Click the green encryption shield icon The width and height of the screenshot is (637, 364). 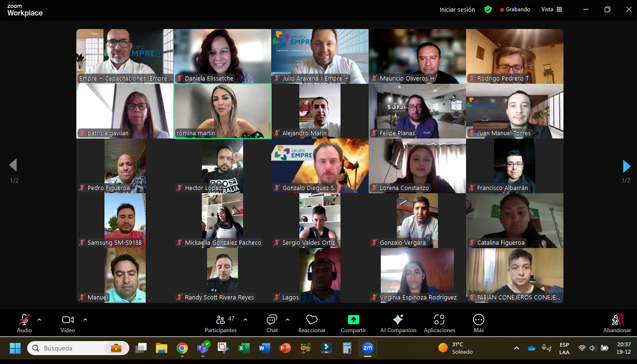pos(488,9)
